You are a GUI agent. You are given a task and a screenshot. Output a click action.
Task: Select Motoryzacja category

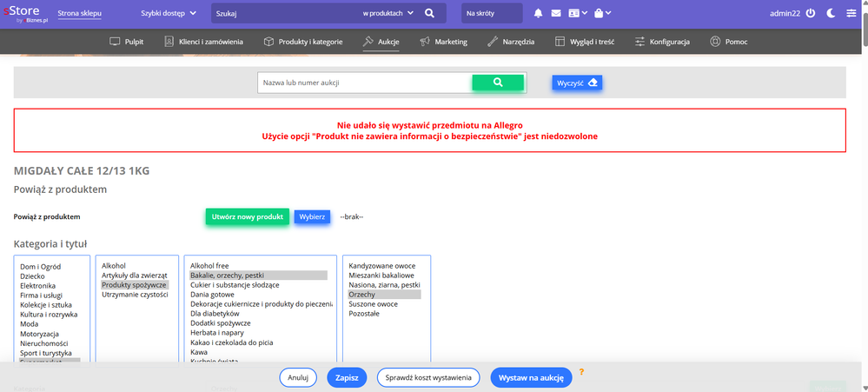[x=39, y=334]
